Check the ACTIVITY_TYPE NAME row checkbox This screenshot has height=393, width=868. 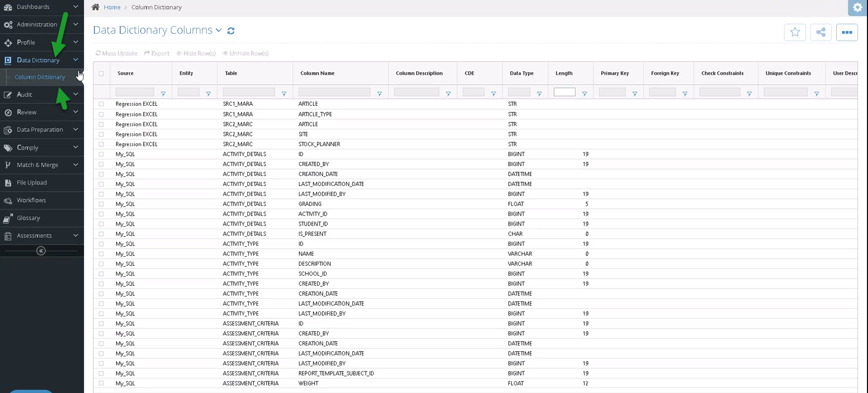click(x=101, y=254)
